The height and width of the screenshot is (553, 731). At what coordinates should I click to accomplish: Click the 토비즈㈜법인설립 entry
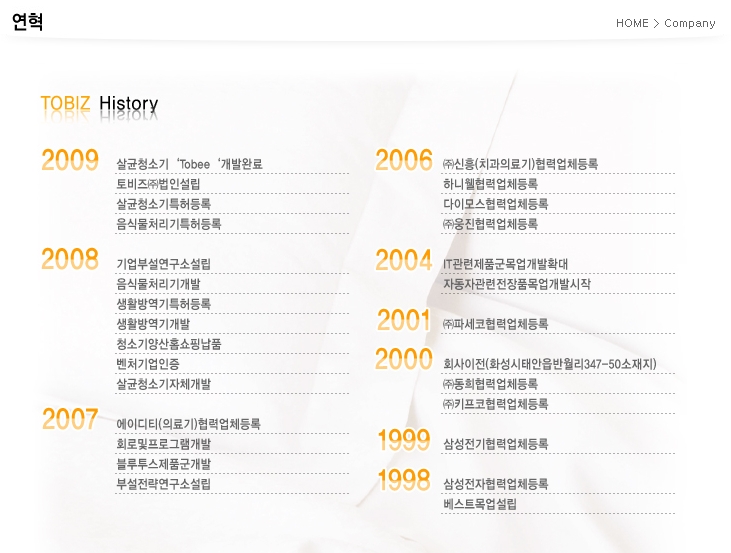(x=158, y=184)
